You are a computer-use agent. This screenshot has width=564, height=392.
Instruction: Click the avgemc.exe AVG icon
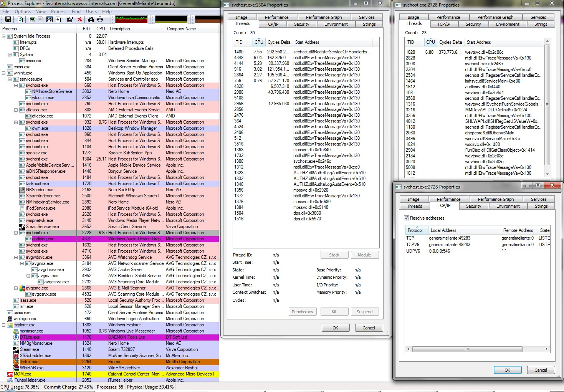click(x=22, y=288)
